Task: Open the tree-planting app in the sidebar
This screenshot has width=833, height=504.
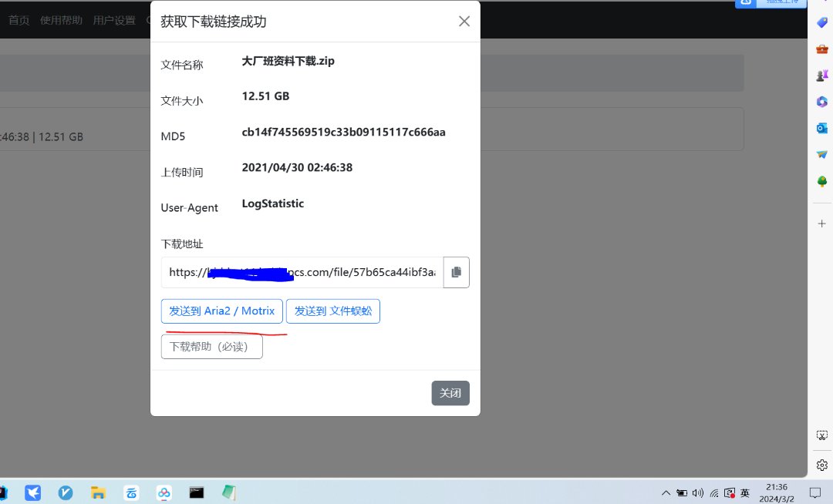Action: coord(821,180)
